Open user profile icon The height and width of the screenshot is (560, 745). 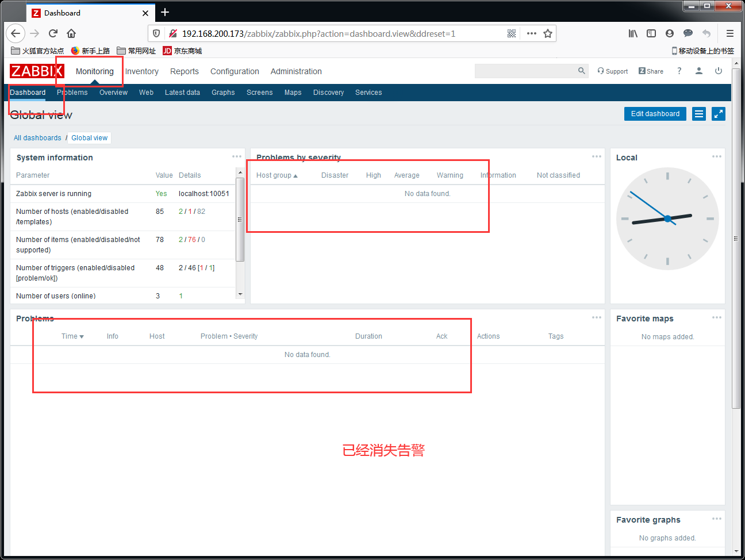click(x=699, y=71)
